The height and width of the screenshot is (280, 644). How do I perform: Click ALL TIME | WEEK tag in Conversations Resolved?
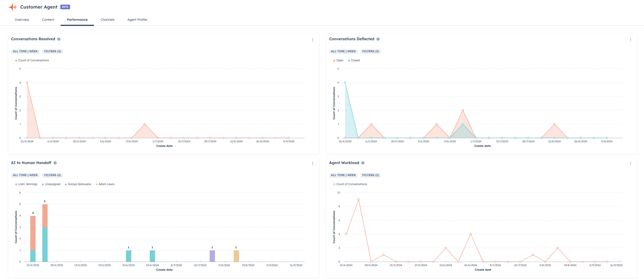click(x=25, y=52)
